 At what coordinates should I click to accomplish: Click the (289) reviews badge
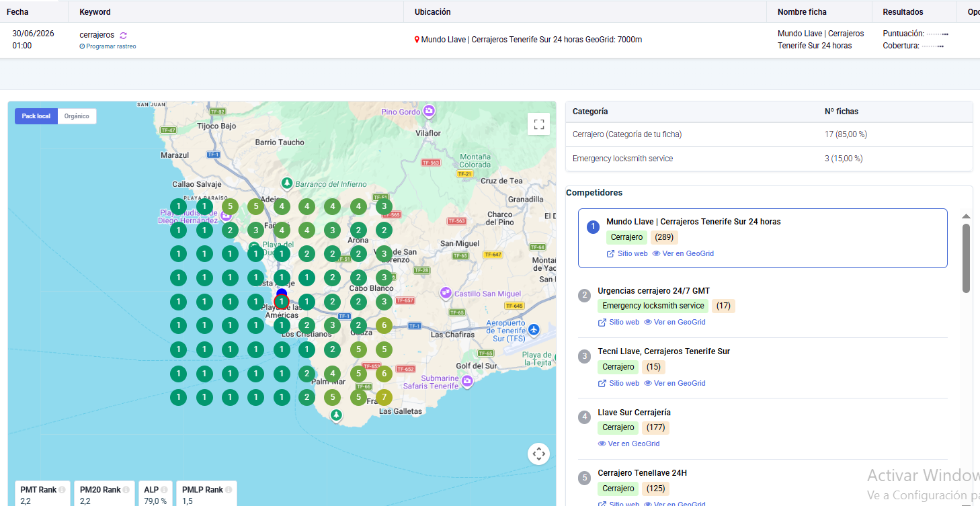(664, 237)
